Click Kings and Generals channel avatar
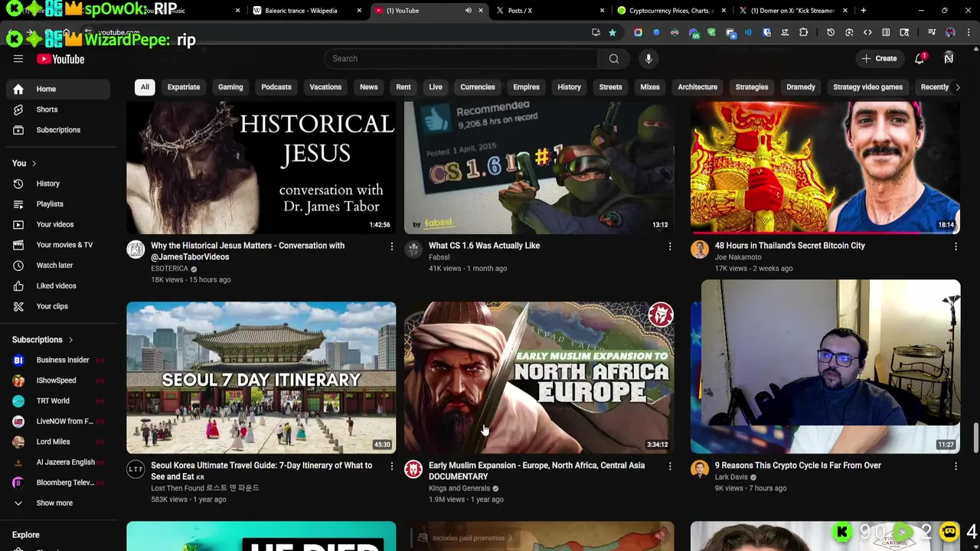The height and width of the screenshot is (551, 980). 413,469
